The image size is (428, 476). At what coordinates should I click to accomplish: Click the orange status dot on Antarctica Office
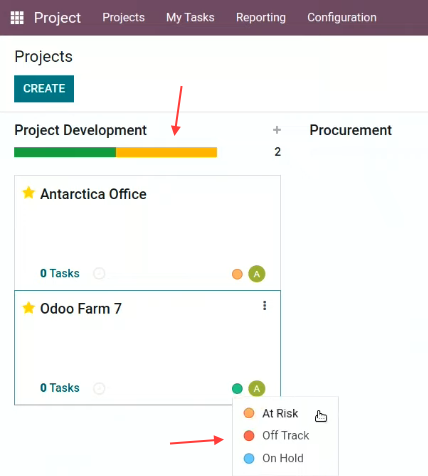coord(237,274)
